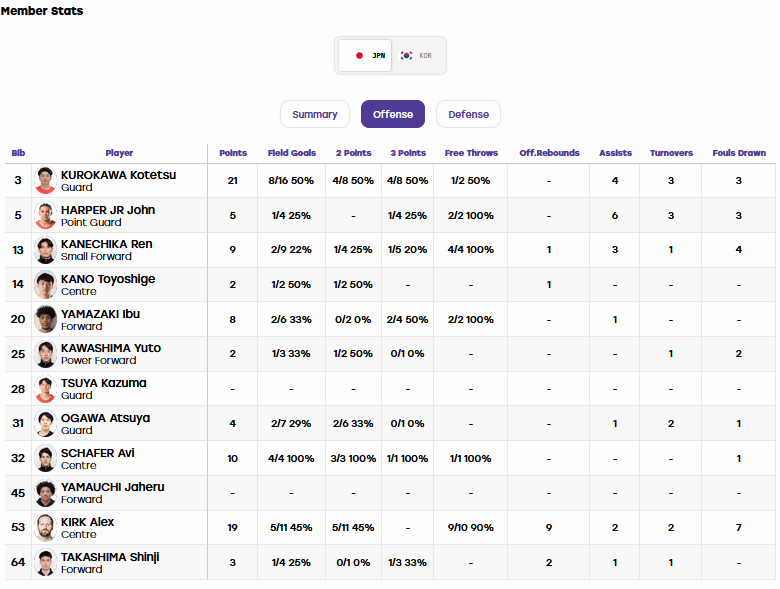Image resolution: width=780 pixels, height=589 pixels.
Task: Click YAMAZAKI Ibu's field goals 2/6 33%
Action: 291,319
